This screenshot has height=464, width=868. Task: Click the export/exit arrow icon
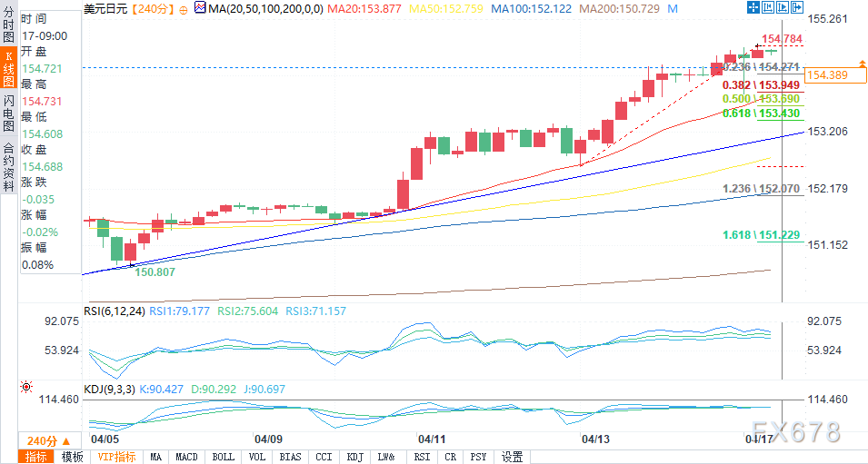[796, 7]
